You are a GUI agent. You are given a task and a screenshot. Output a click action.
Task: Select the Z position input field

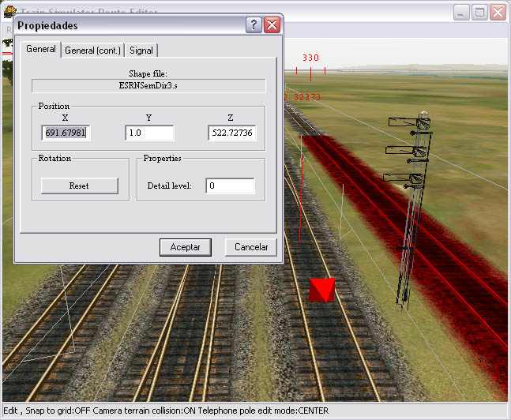(x=231, y=133)
